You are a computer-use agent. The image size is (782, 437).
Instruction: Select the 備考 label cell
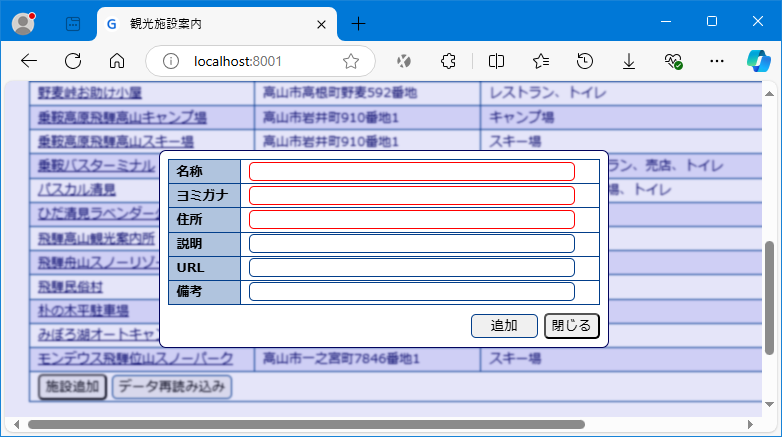click(204, 291)
